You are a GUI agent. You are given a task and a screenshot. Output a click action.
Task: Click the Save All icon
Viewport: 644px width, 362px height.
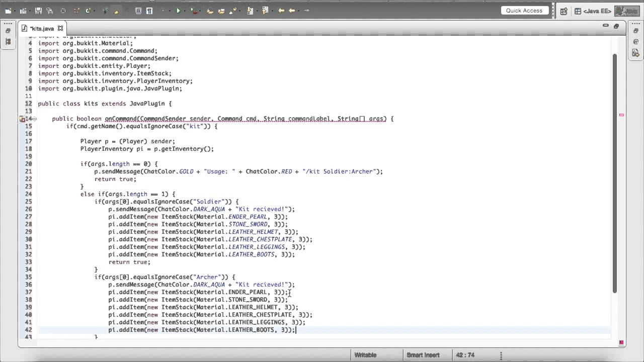49,11
